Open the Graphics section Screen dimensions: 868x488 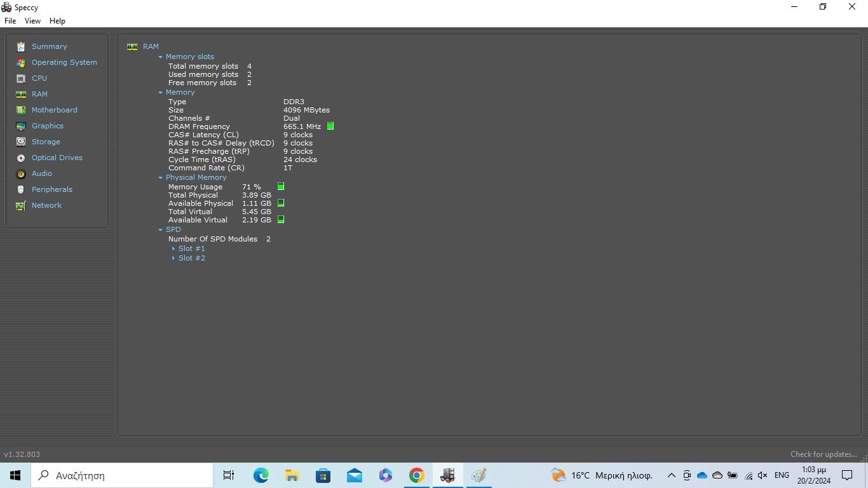click(48, 126)
